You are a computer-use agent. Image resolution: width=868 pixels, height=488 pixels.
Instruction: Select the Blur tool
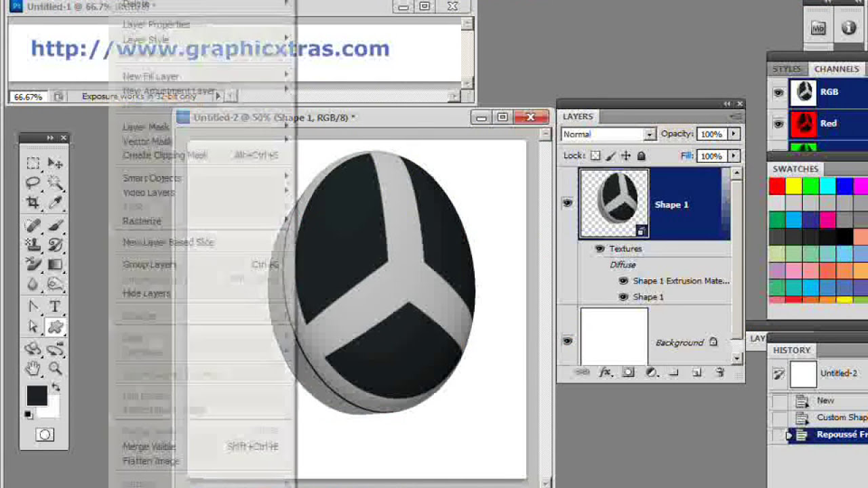33,284
